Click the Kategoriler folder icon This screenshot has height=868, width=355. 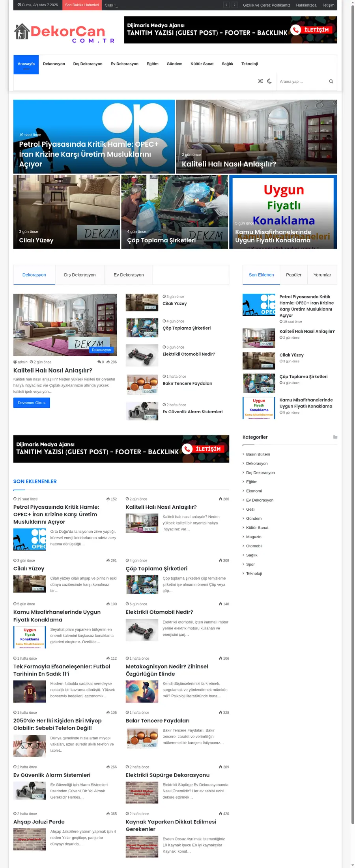[335, 437]
